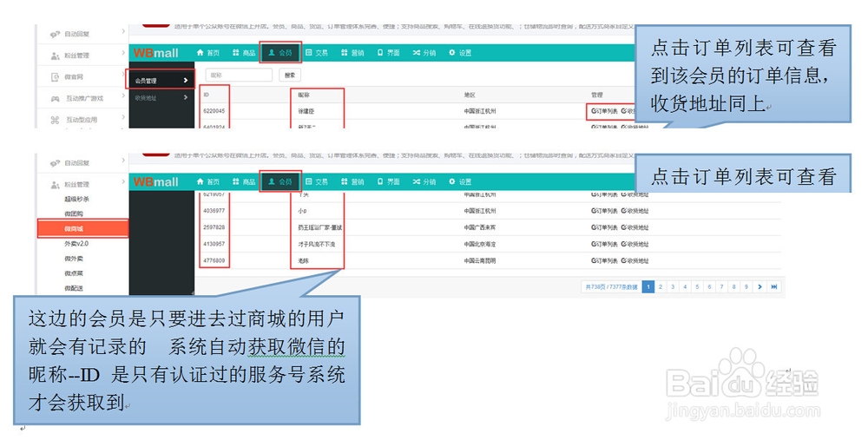Click 设置 gear icon above the search box

(451, 53)
